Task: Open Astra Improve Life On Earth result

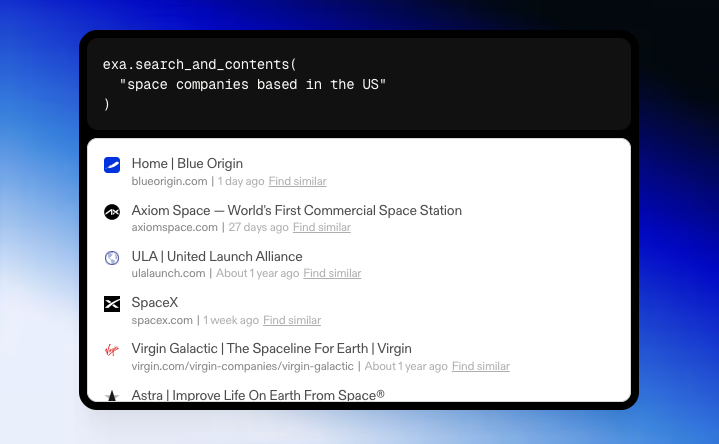Action: [x=258, y=395]
